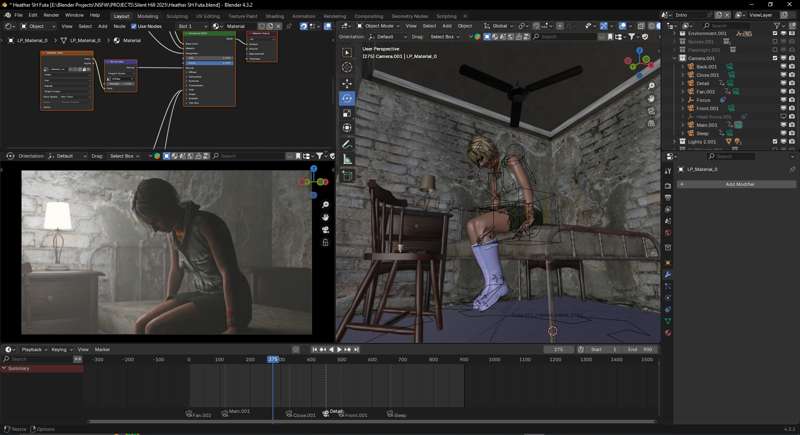800x435 pixels.
Task: Click the current frame number field
Action: point(558,349)
